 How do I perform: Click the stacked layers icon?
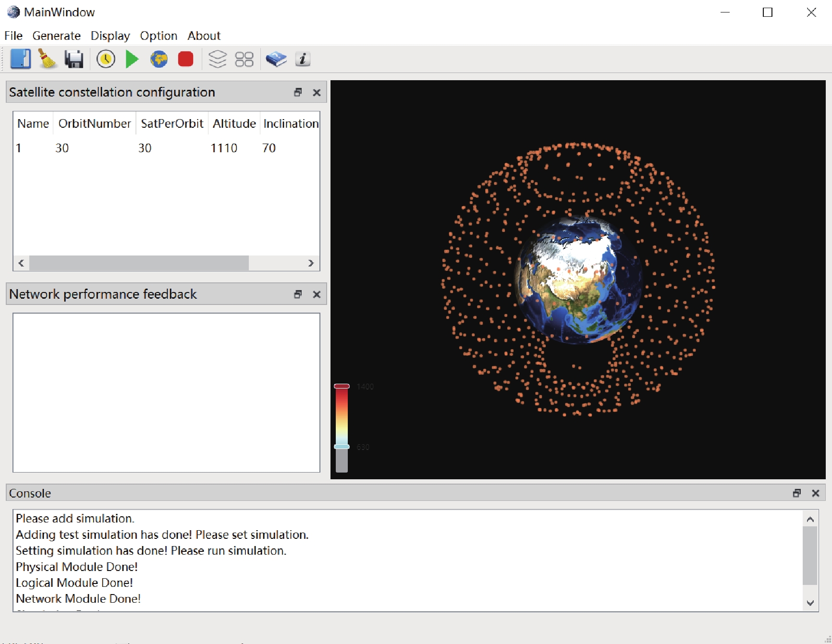point(217,59)
